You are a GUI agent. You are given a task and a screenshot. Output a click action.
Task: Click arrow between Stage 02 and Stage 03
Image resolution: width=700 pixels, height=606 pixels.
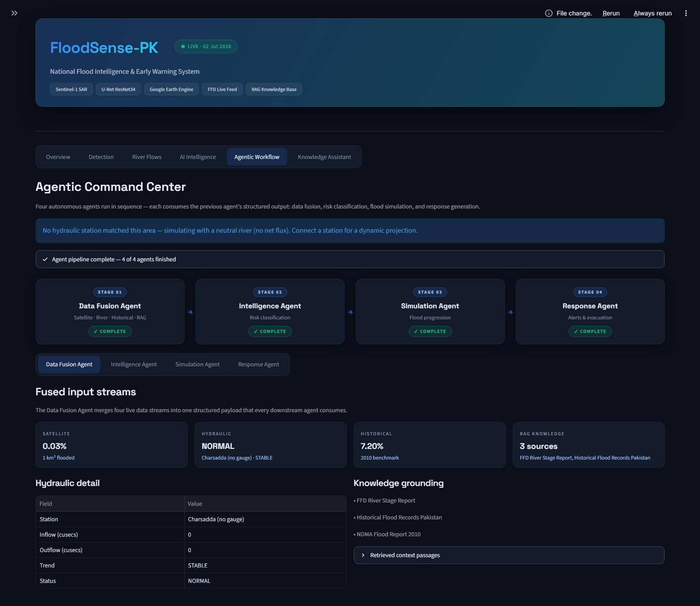pyautogui.click(x=350, y=312)
